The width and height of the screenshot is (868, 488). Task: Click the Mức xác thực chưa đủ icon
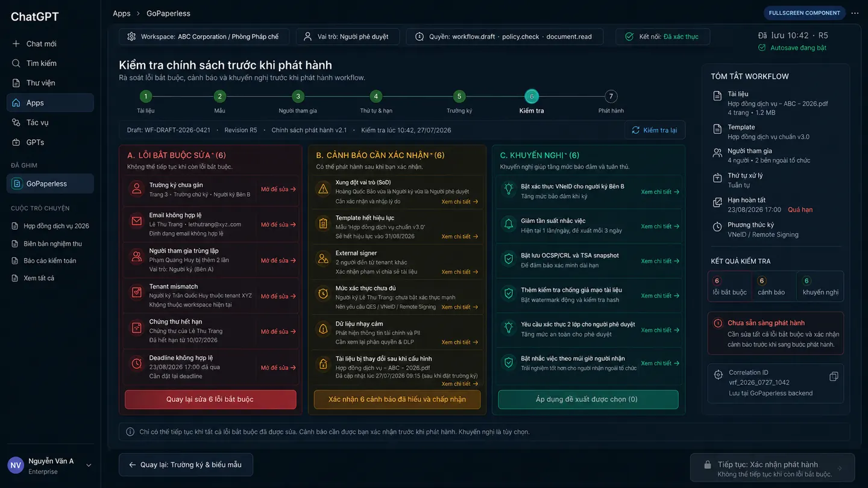324,293
